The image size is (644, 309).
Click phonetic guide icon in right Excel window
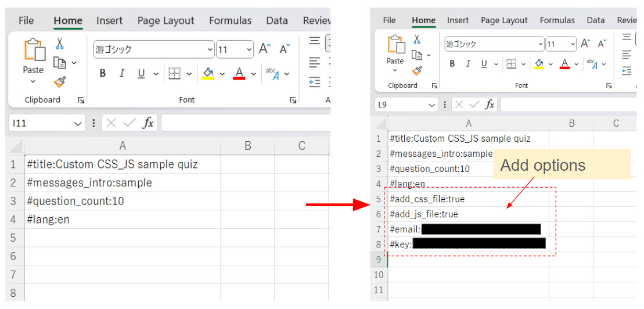tap(592, 64)
